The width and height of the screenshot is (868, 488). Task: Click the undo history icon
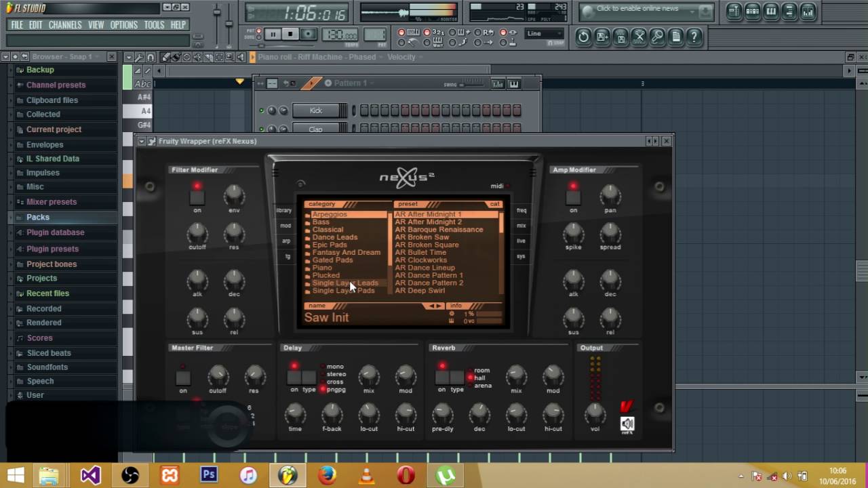tap(583, 37)
